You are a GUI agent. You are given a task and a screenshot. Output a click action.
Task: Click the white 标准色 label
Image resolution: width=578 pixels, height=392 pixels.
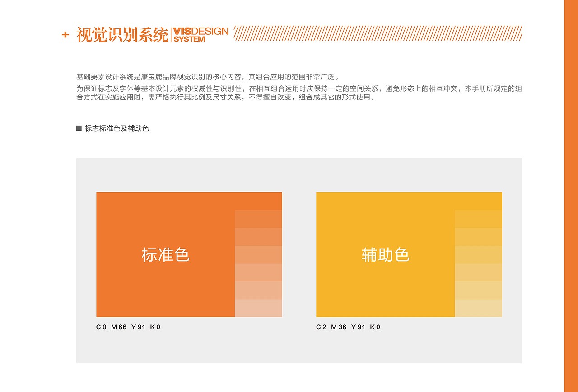click(166, 255)
